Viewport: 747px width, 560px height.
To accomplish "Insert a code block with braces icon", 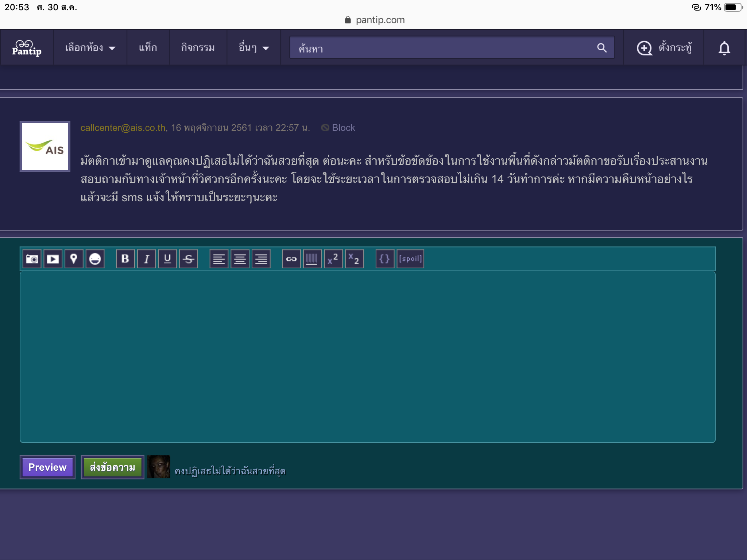I will pos(385,259).
